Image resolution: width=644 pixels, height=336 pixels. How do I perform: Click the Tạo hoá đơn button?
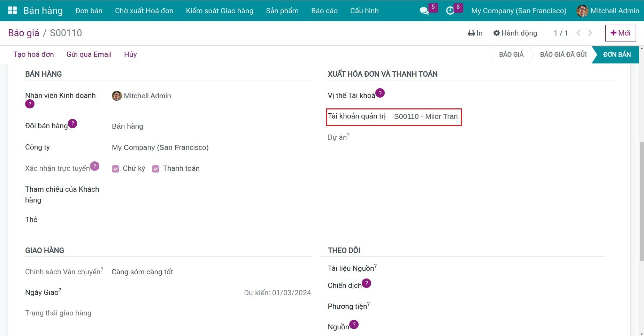[34, 54]
